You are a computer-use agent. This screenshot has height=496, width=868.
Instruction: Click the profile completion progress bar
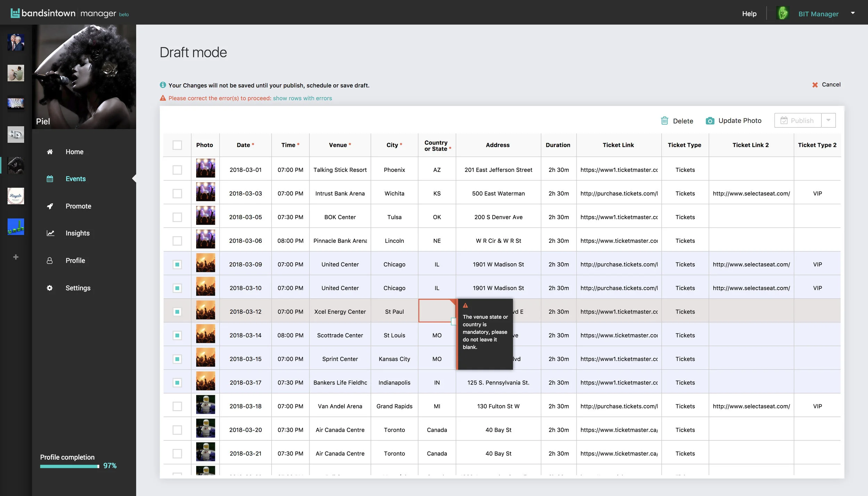(x=69, y=466)
